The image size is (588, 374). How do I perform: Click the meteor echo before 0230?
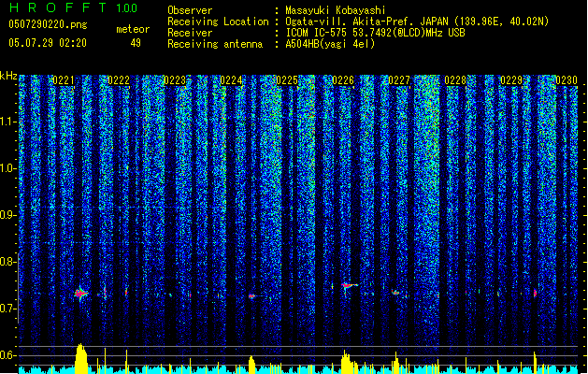point(535,293)
